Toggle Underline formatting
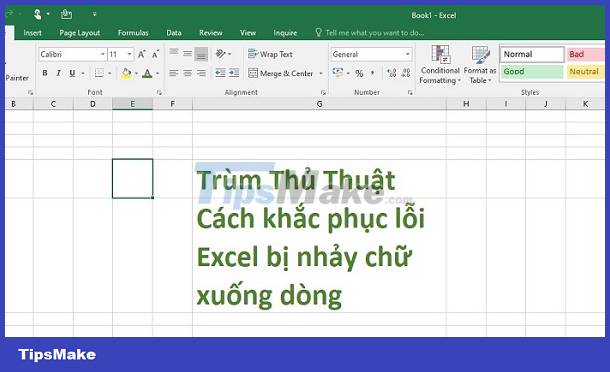This screenshot has width=610, height=372. click(72, 73)
